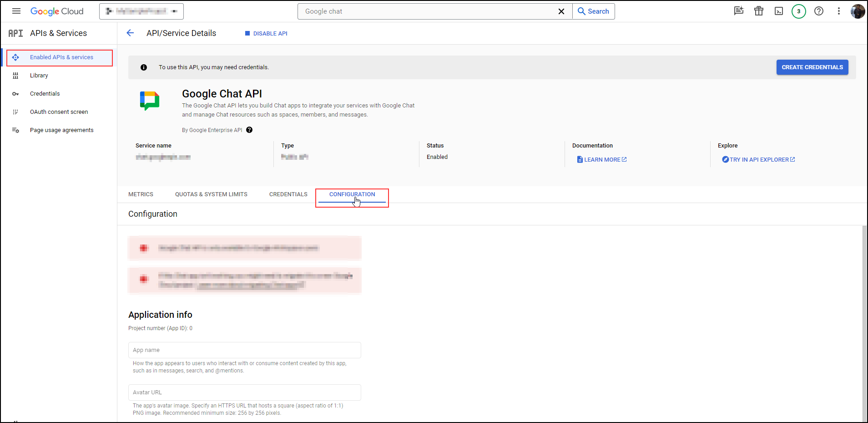868x423 pixels.
Task: Click the Status value Enabled
Action: 437,157
